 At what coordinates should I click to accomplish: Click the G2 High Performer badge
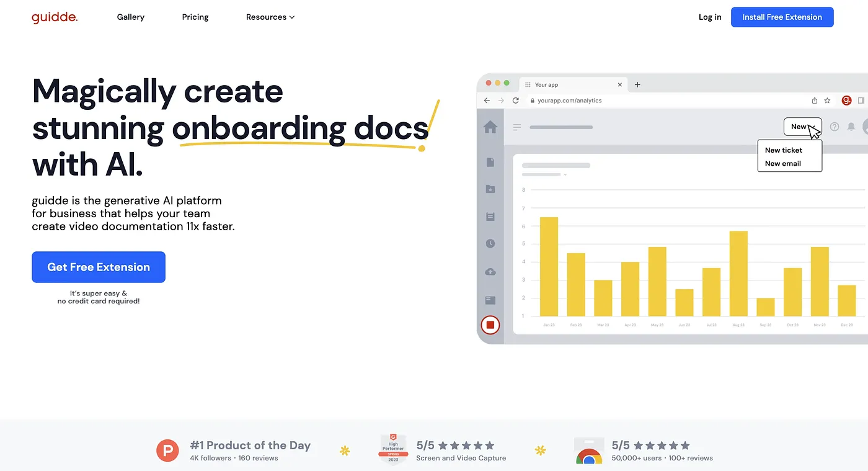[394, 450]
